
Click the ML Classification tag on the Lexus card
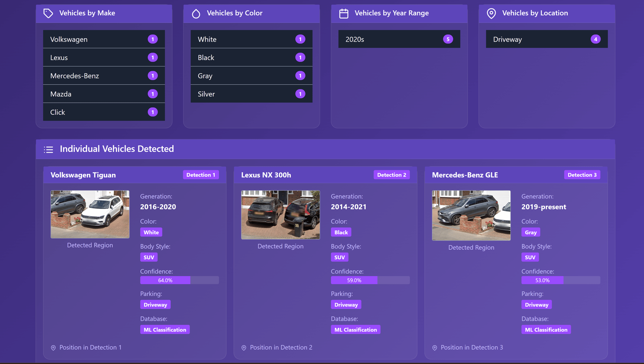(355, 330)
